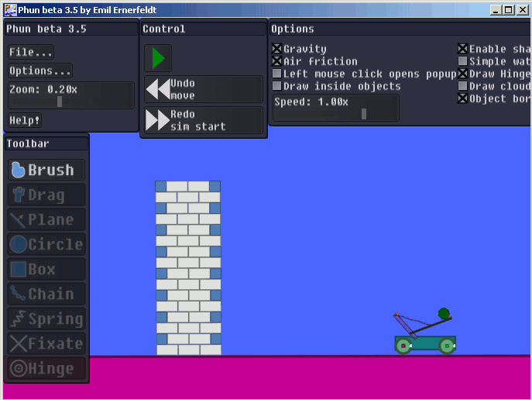Image resolution: width=532 pixels, height=400 pixels.
Task: Select the Box tool
Action: pos(46,269)
